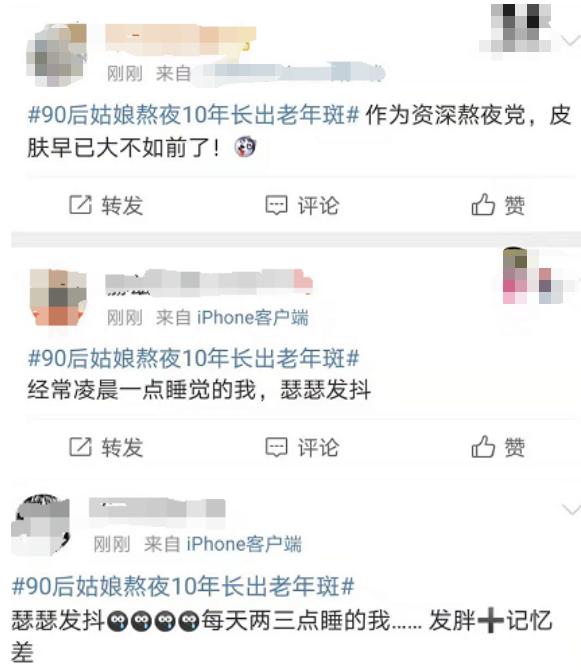The image size is (581, 670).
Task: Open the third poster's round avatar
Action: (x=41, y=524)
